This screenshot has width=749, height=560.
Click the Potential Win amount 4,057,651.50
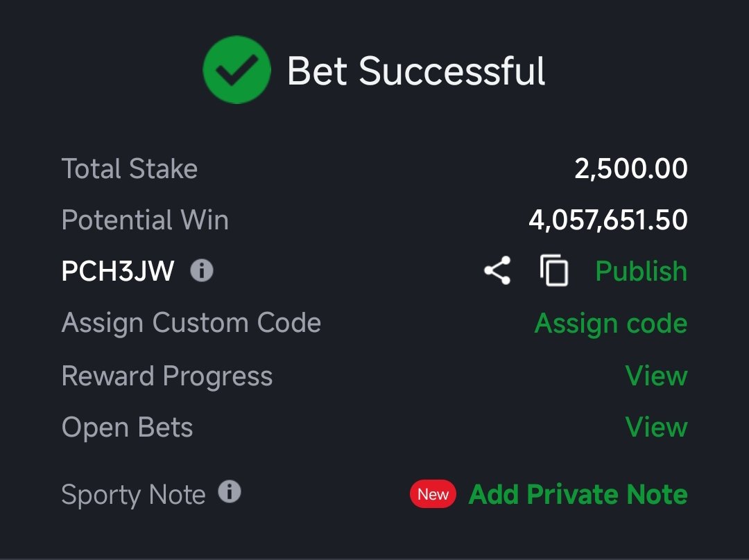[x=608, y=220]
